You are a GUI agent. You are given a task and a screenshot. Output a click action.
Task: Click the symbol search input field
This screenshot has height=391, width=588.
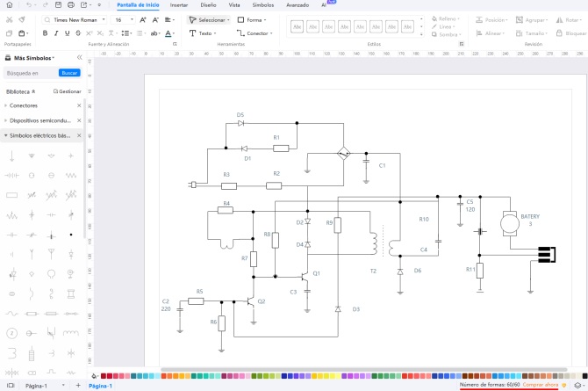coord(30,73)
